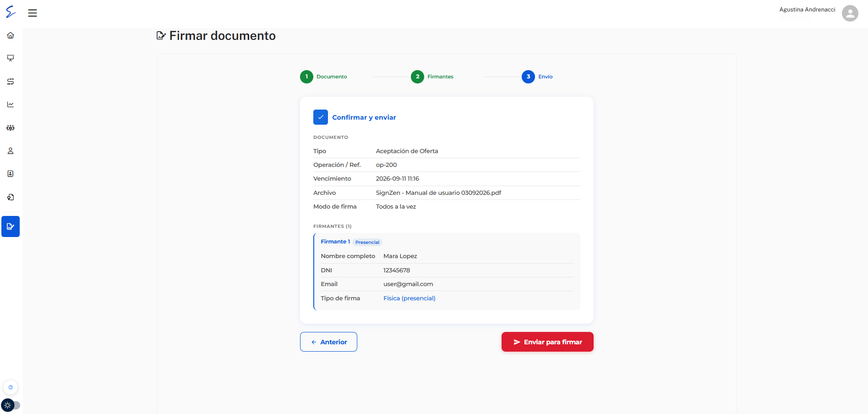
Task: Click the Firmar documento page title
Action: pyautogui.click(x=223, y=36)
